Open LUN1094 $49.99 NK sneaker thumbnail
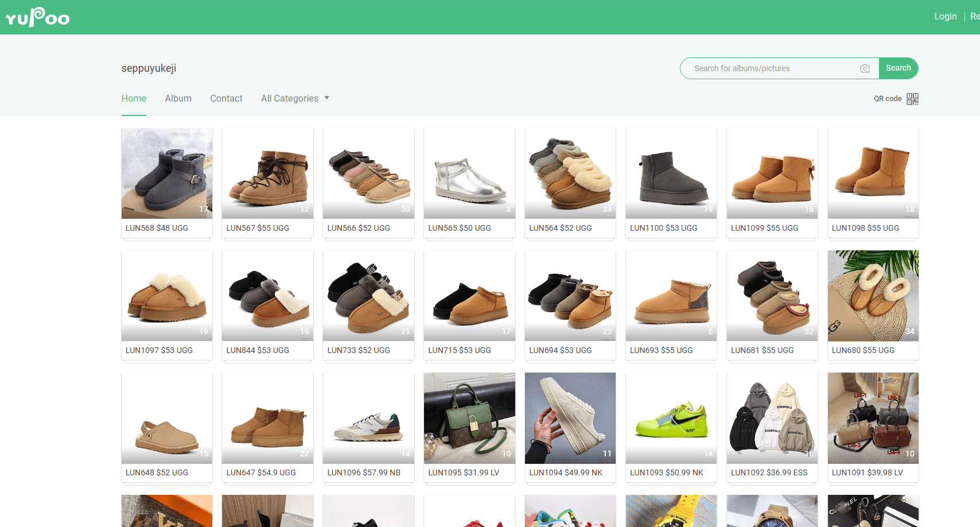The width and height of the screenshot is (980, 527). tap(570, 418)
